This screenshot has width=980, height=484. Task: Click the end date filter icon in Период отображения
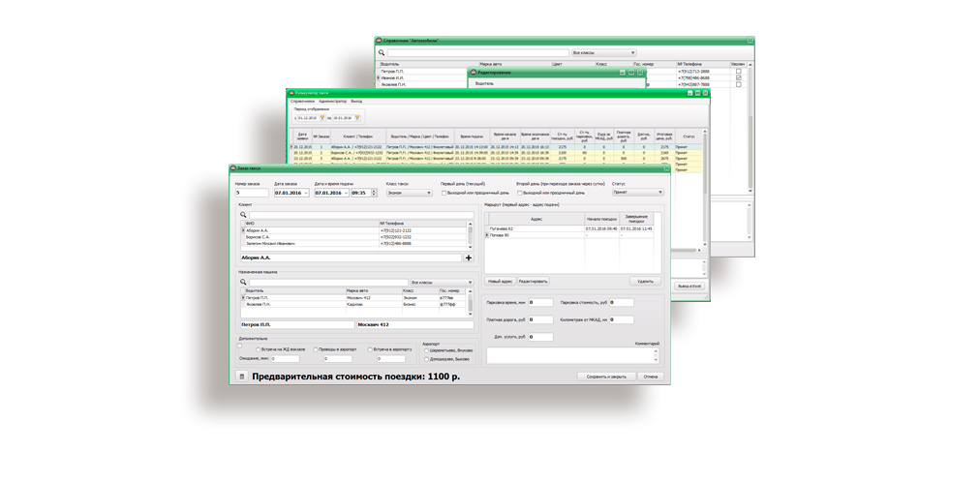coord(357,118)
